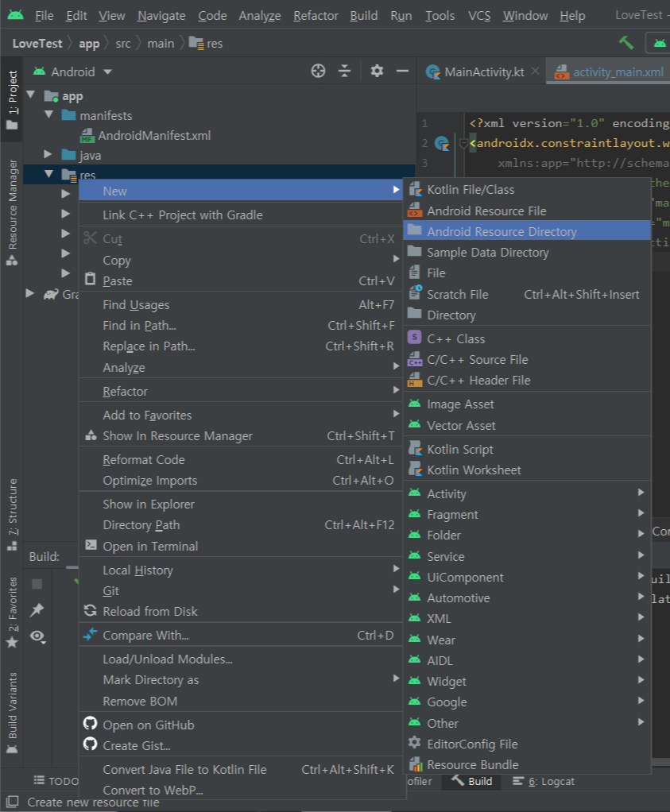Click Open in Terminal
The height and width of the screenshot is (812, 670).
pyautogui.click(x=242, y=546)
